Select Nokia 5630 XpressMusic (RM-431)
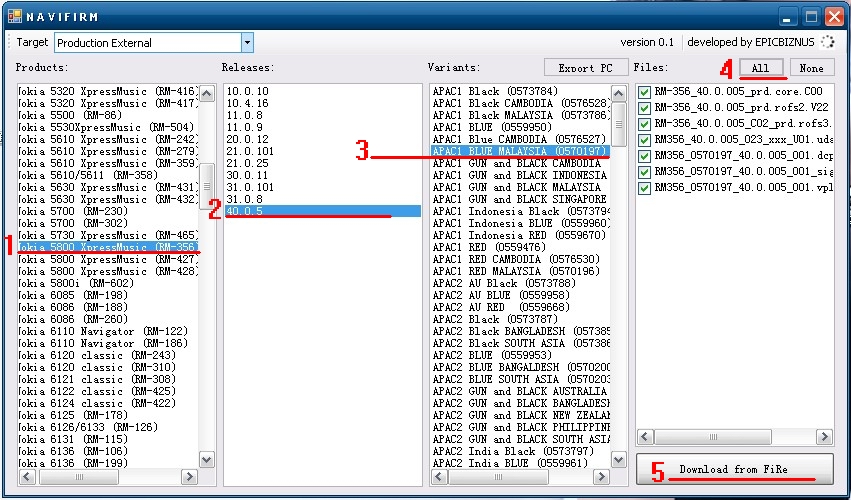The height and width of the screenshot is (500, 851). [108, 187]
